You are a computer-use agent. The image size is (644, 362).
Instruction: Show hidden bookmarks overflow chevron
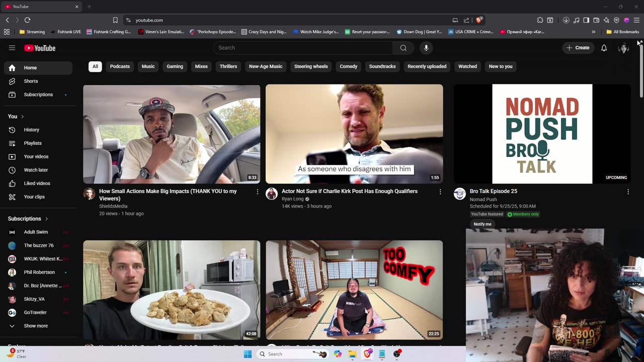(x=593, y=32)
